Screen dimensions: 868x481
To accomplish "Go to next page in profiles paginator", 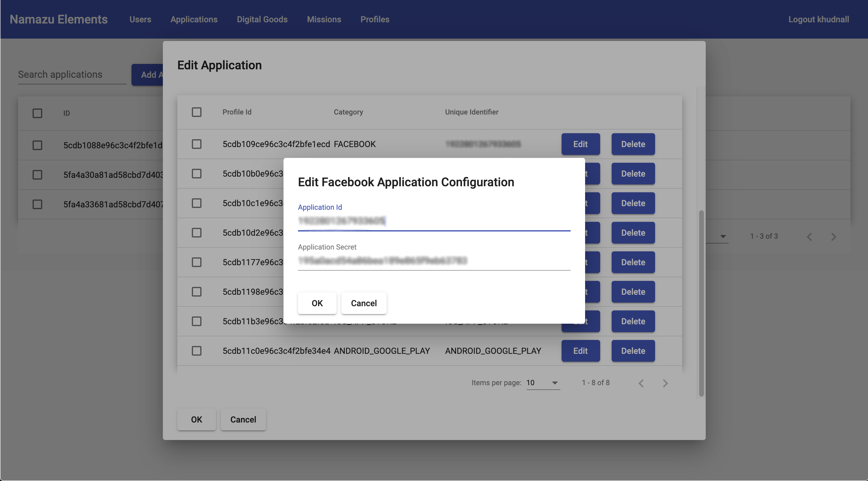I will click(665, 383).
